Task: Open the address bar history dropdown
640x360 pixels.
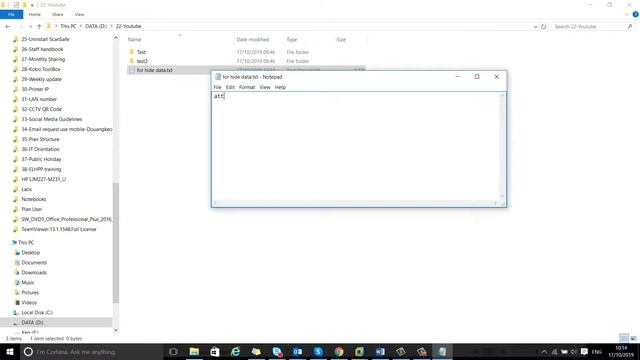Action: click(x=535, y=27)
